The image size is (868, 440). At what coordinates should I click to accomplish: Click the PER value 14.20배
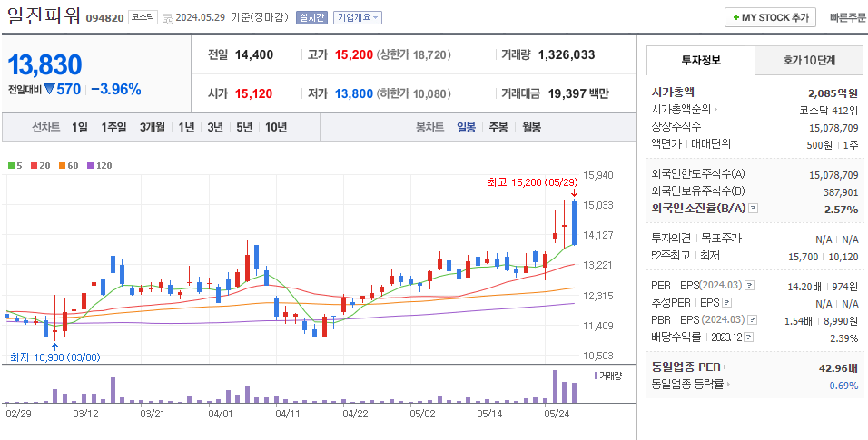coord(804,286)
